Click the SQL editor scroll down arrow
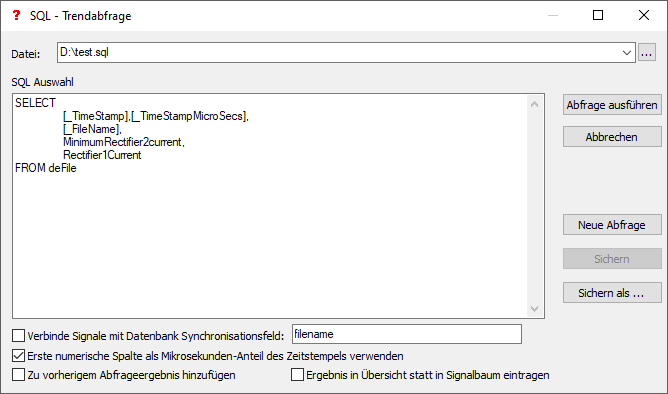The height and width of the screenshot is (394, 668). click(x=535, y=308)
